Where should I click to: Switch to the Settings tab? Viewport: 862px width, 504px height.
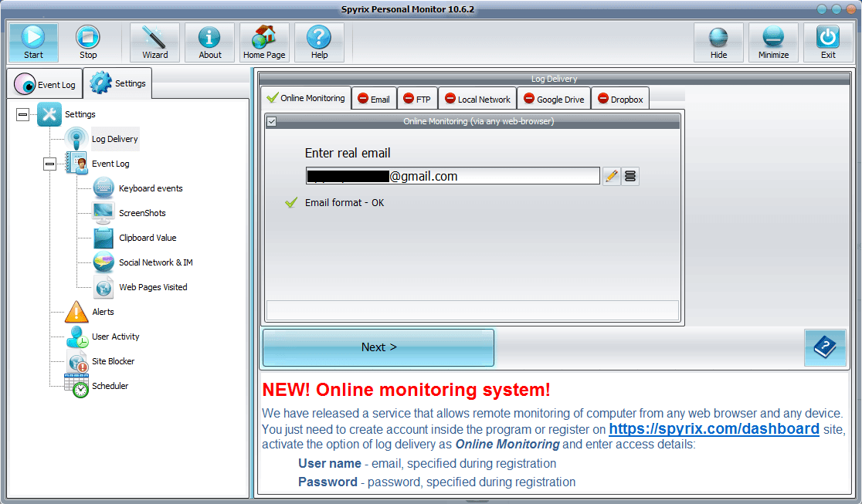tap(117, 83)
